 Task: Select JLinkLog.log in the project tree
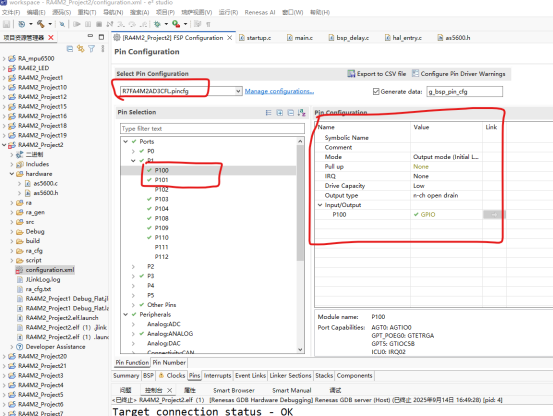(x=43, y=280)
